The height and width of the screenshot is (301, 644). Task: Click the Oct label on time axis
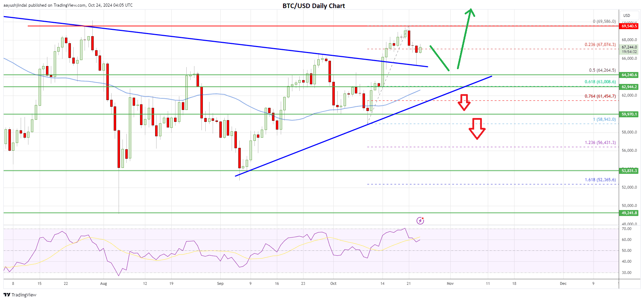tap(333, 283)
